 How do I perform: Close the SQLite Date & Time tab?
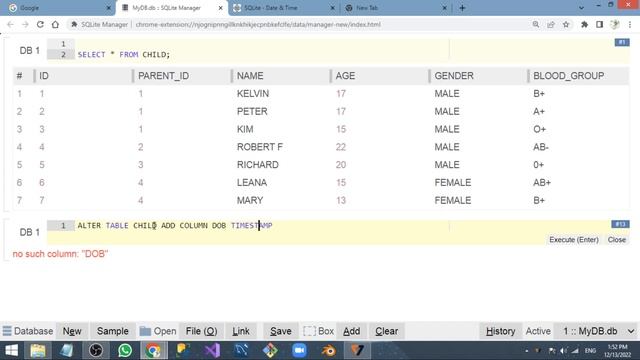pyautogui.click(x=332, y=8)
